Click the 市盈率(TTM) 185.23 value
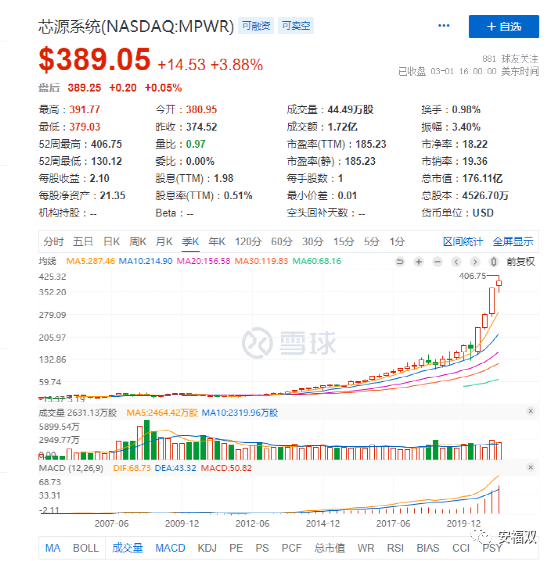Viewport: 554px width, 561px height. point(371,144)
